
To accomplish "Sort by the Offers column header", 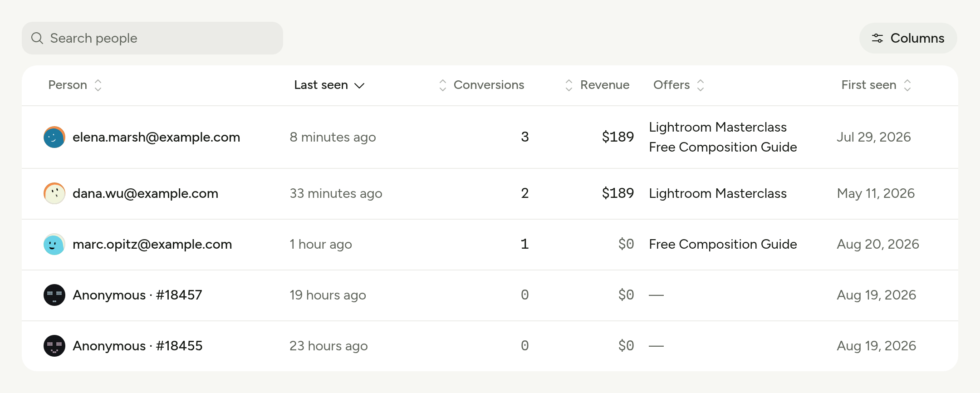I will click(x=679, y=85).
